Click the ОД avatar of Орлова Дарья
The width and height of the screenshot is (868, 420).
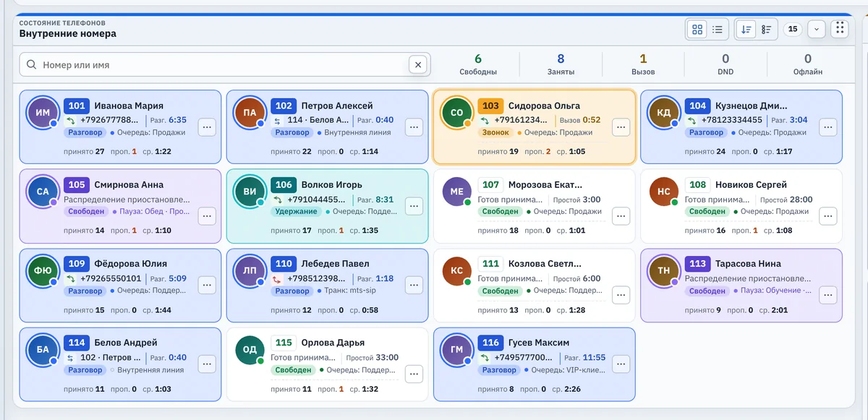click(x=250, y=350)
